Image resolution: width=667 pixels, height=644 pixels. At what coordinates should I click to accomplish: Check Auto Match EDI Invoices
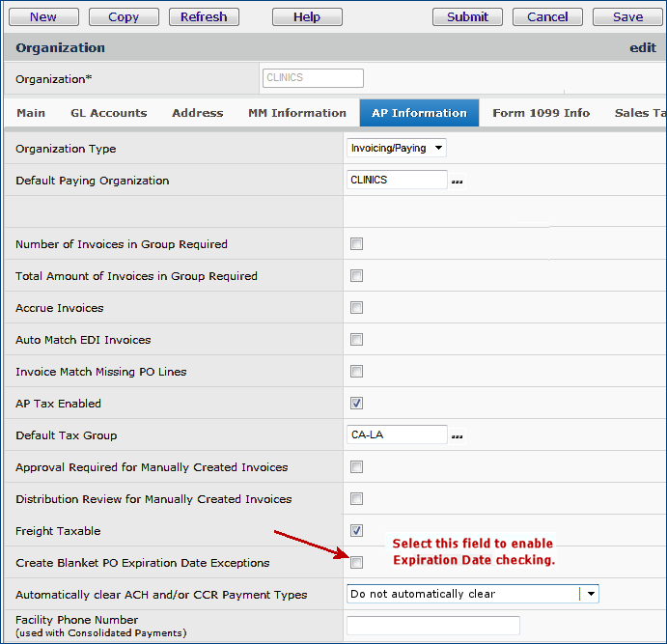point(356,340)
